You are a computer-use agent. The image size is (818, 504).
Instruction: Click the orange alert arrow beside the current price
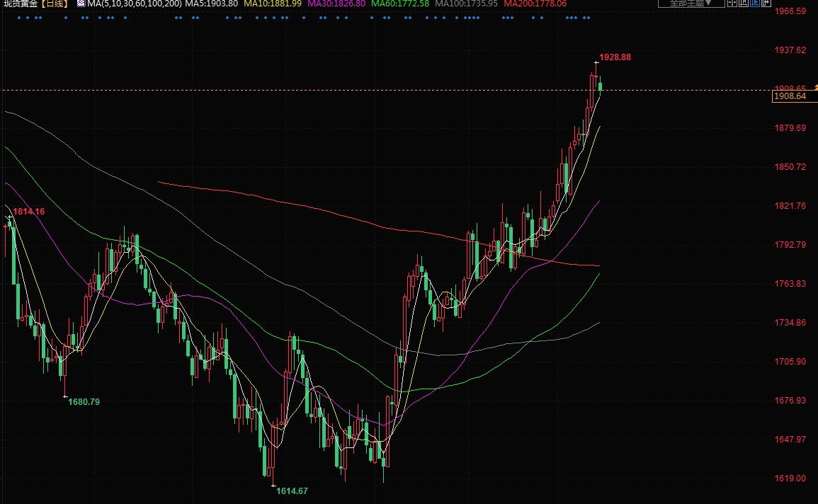[x=815, y=86]
